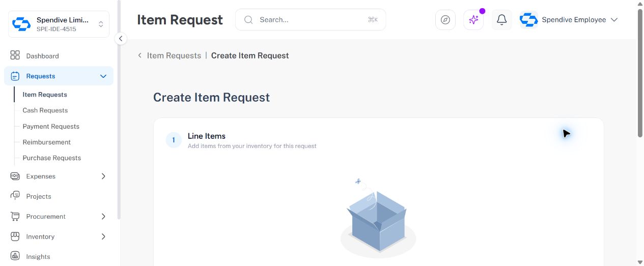Viewport: 644px width, 266px height.
Task: Select Cash Requests in sidebar
Action: tap(45, 110)
